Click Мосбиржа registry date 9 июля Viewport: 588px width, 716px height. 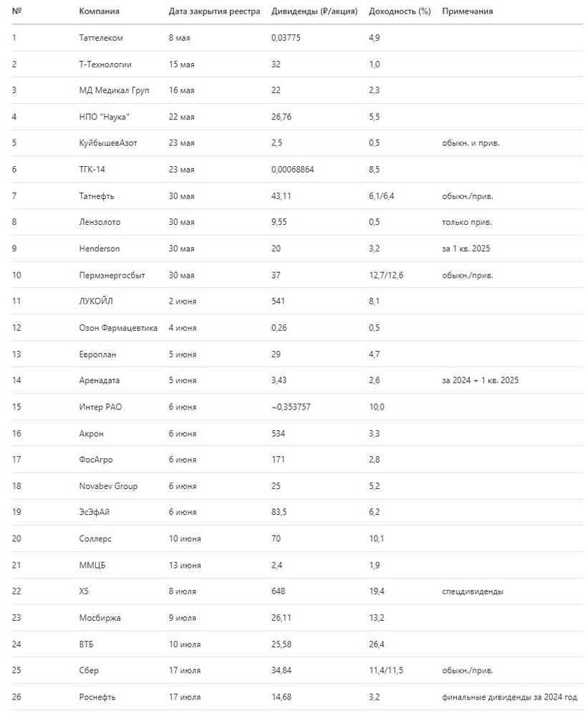click(x=182, y=618)
